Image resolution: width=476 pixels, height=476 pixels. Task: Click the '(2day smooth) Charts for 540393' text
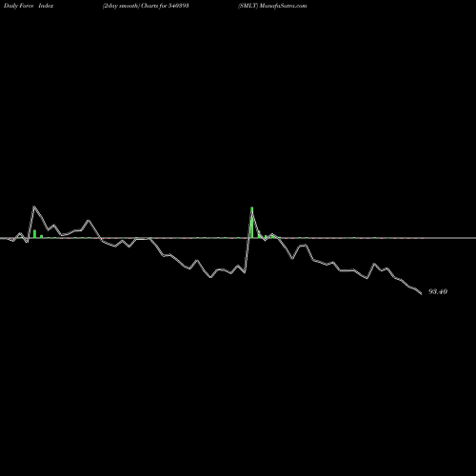(x=146, y=6)
